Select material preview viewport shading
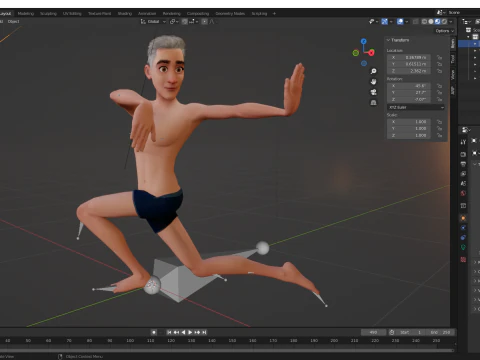The width and height of the screenshot is (480, 360). click(x=438, y=21)
